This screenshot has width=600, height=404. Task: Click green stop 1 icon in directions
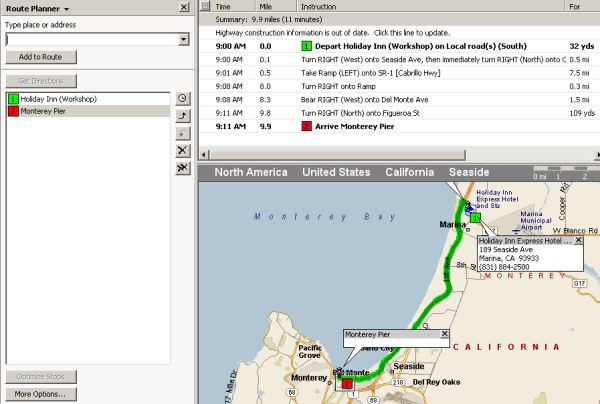(307, 46)
